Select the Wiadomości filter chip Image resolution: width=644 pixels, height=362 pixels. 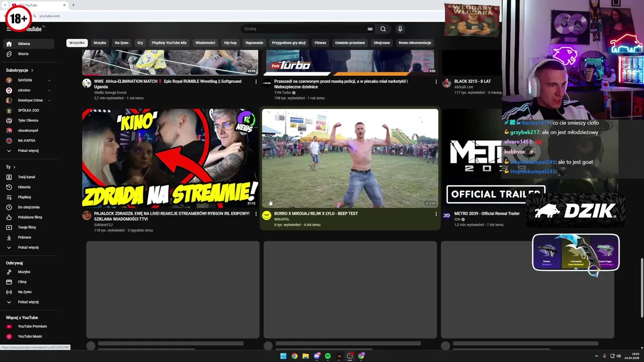click(205, 43)
